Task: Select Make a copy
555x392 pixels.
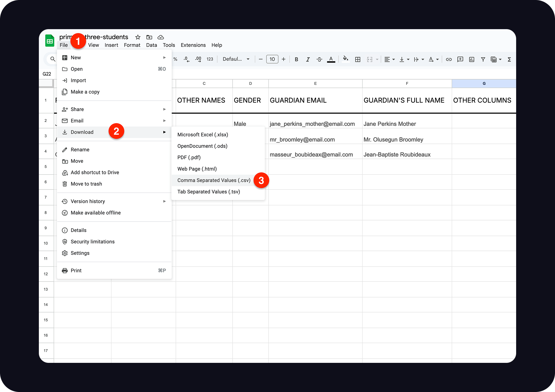Action: tap(114, 92)
